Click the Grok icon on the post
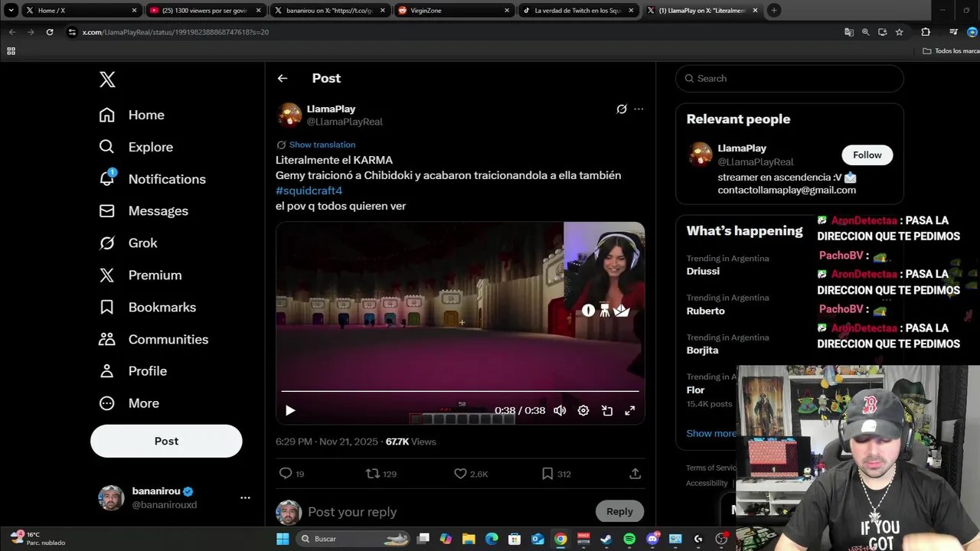This screenshot has width=980, height=551. click(x=622, y=109)
